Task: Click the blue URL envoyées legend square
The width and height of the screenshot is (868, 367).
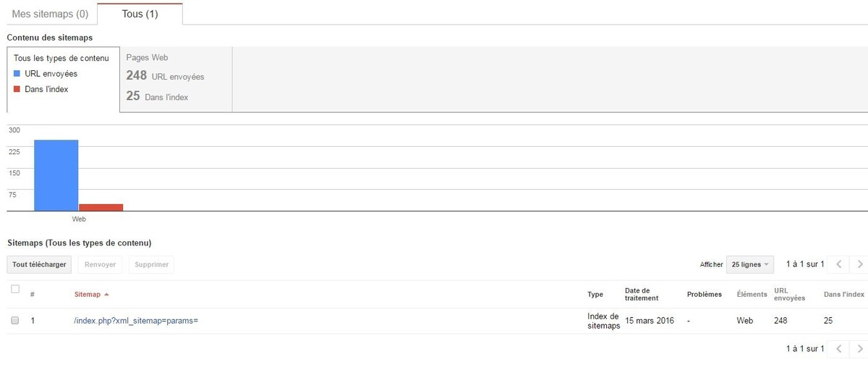Action: [x=17, y=74]
